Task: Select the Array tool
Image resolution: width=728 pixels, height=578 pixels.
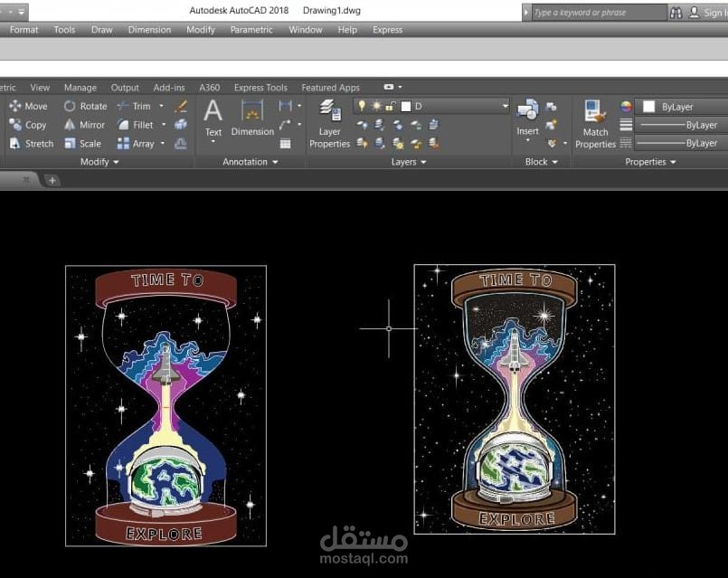Action: coord(136,144)
